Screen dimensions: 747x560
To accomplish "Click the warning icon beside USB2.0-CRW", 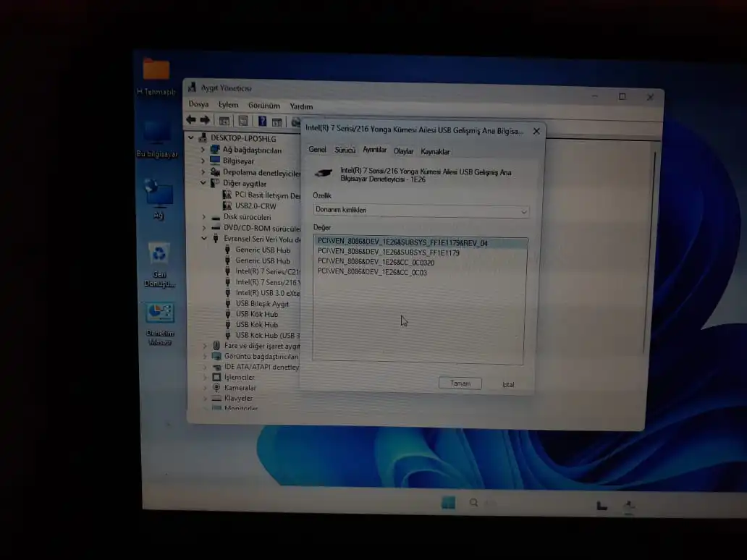I will pos(227,205).
